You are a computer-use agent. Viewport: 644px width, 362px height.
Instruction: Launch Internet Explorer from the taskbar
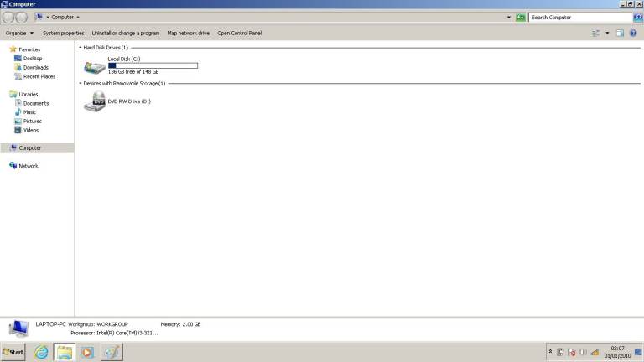tap(41, 353)
